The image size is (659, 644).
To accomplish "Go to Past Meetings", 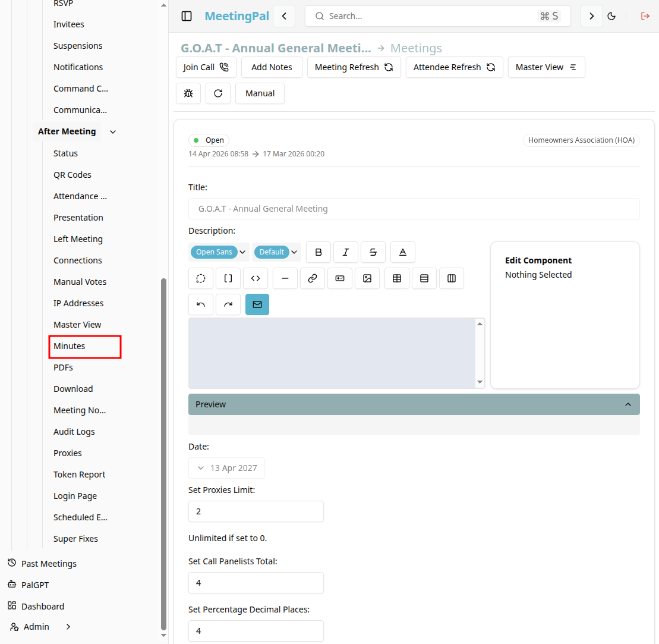I will [x=42, y=564].
